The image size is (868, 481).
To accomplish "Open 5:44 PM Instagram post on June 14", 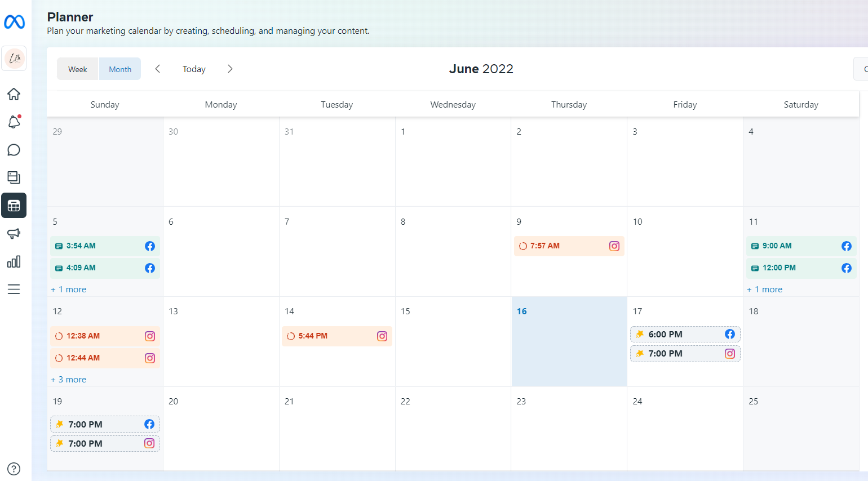I will pyautogui.click(x=337, y=336).
